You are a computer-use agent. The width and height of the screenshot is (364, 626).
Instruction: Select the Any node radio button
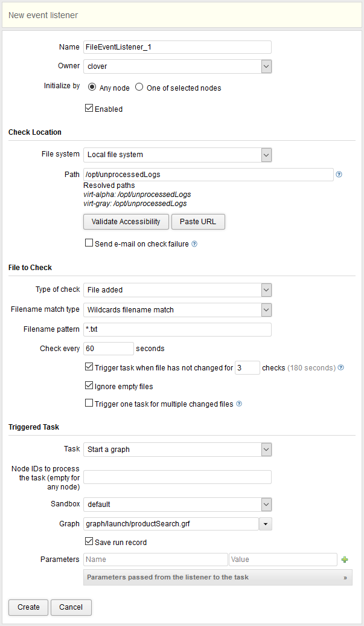click(x=92, y=87)
